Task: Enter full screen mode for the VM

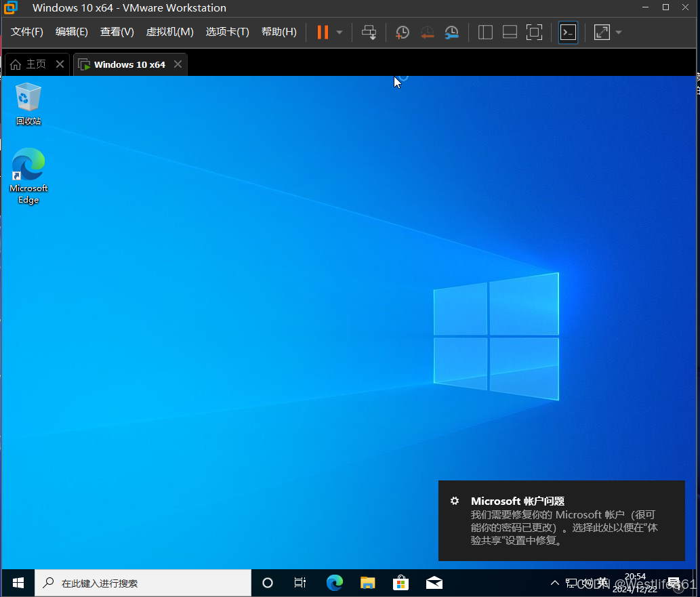Action: pyautogui.click(x=534, y=32)
